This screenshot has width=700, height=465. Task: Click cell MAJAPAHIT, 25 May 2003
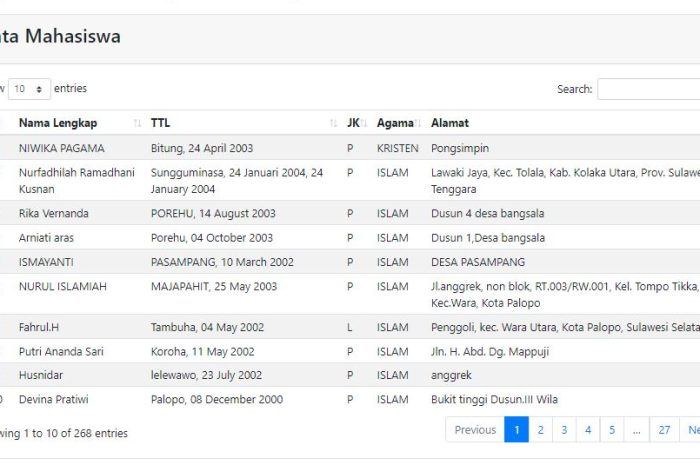pyautogui.click(x=214, y=286)
